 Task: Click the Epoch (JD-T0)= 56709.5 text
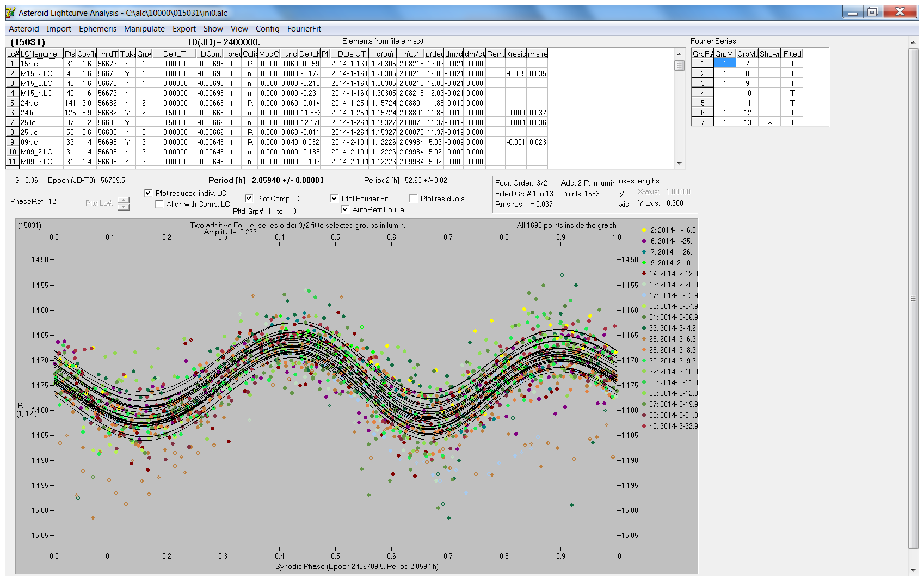(86, 180)
